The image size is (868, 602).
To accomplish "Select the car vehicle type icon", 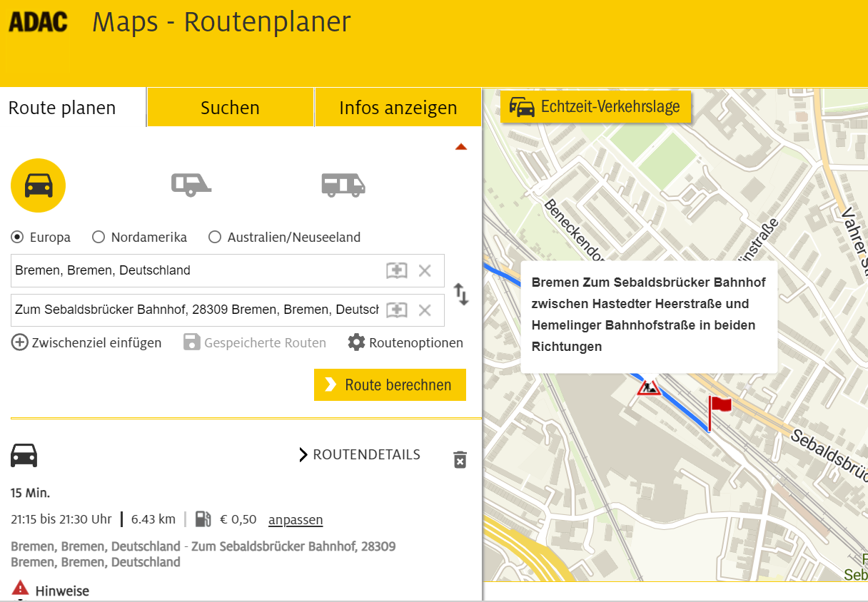I will click(38, 185).
